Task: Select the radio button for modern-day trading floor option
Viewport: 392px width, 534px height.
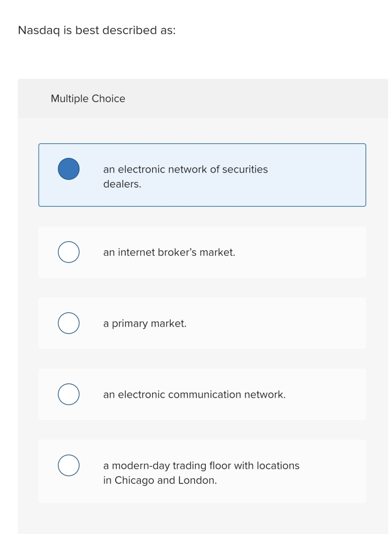Action: pyautogui.click(x=68, y=465)
